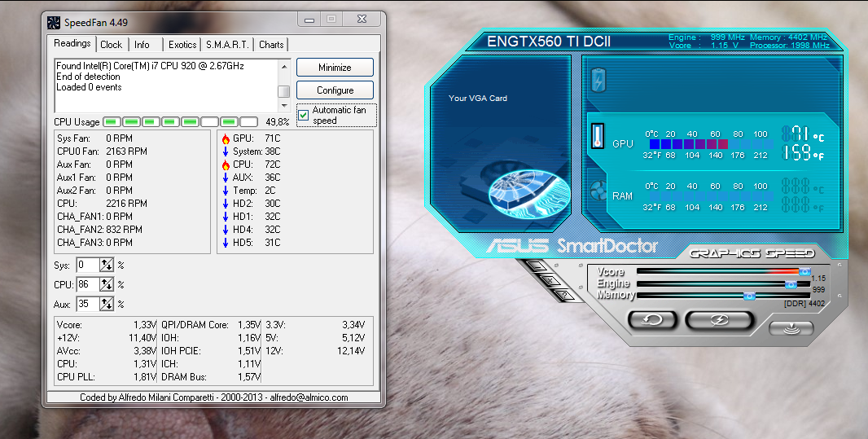868x439 pixels.
Task: Click the blue down arrow beside HD5 temperature
Action: [226, 243]
